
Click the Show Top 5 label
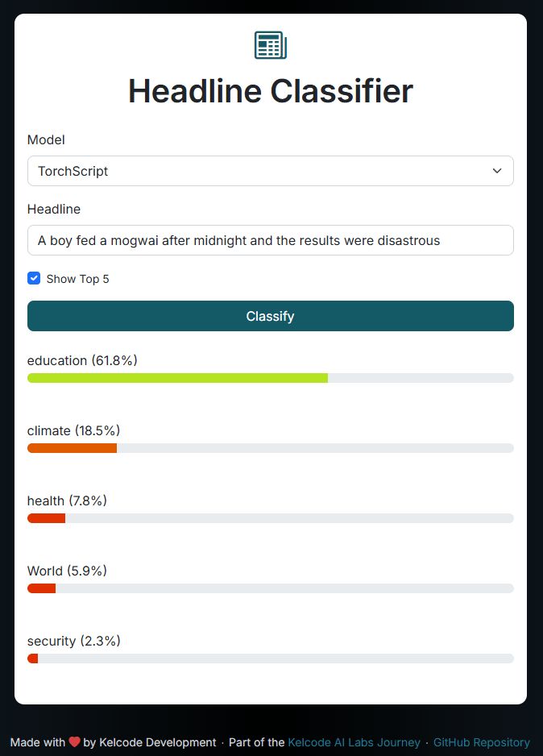[77, 279]
